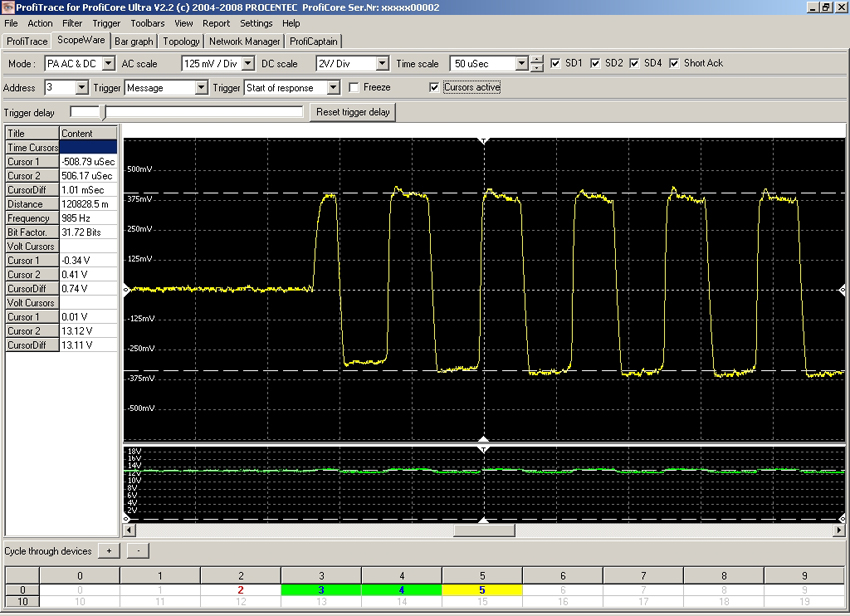
Task: Expand the AC scale dropdown
Action: [246, 64]
